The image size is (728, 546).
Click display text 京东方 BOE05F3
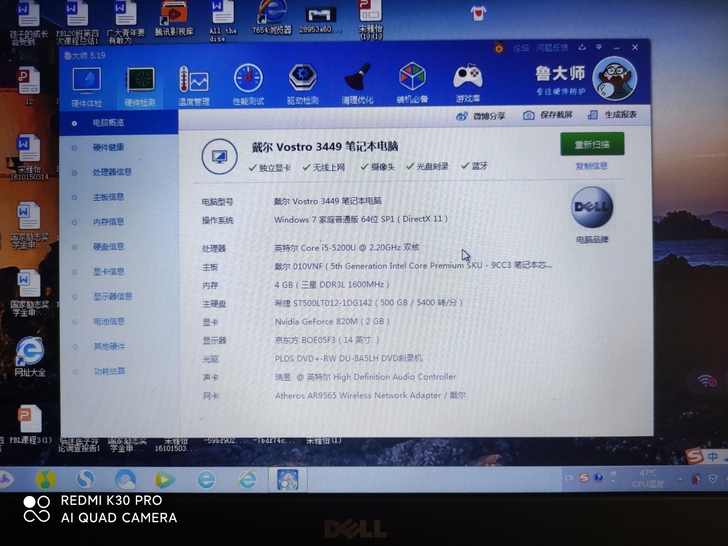coord(327,340)
